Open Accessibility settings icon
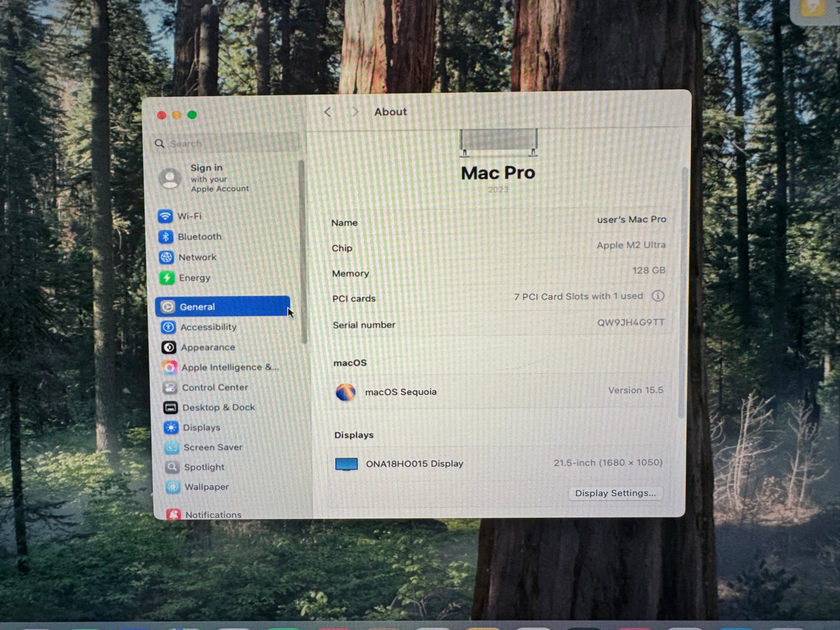 click(x=168, y=327)
